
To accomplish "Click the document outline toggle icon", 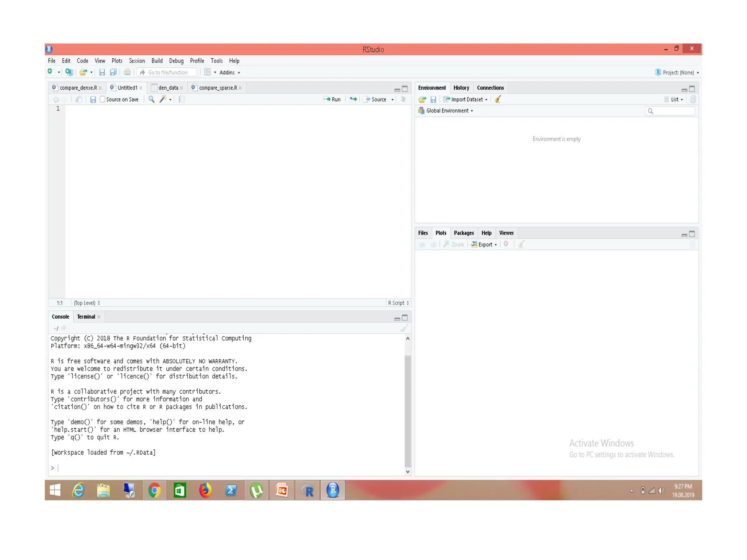I will (403, 99).
